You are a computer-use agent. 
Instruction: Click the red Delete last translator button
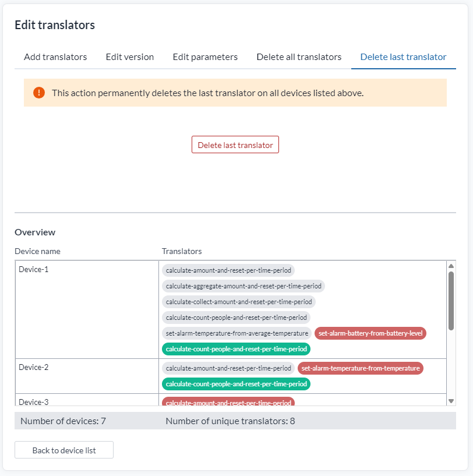pos(235,144)
